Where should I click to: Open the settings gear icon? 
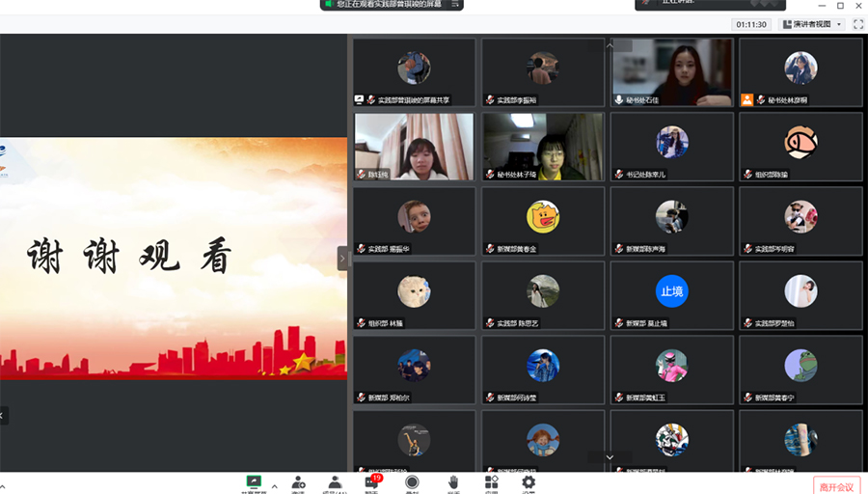(529, 481)
